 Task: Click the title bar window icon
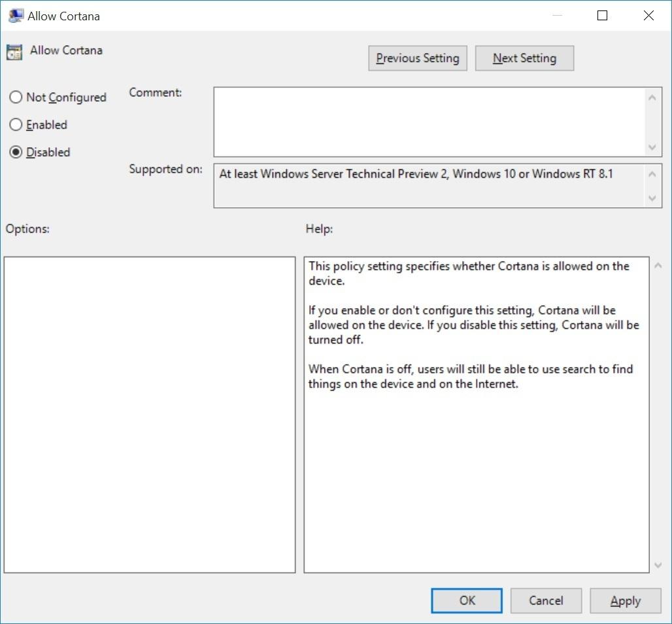pyautogui.click(x=16, y=16)
